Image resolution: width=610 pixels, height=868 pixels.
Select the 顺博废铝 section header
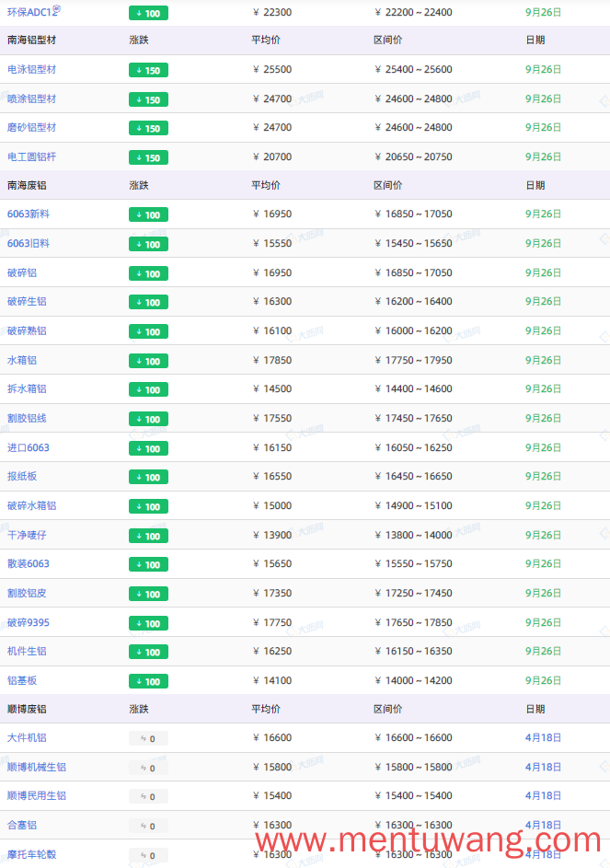click(27, 710)
